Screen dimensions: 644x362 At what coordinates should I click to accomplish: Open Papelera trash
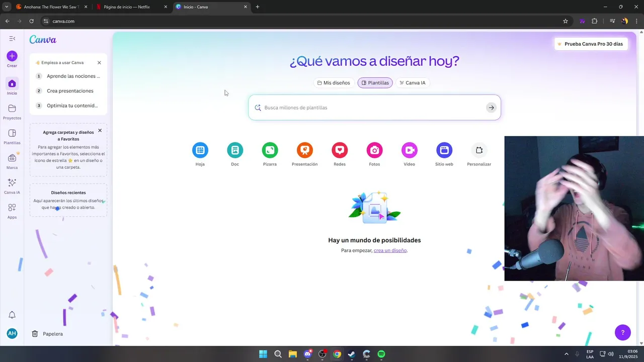48,334
